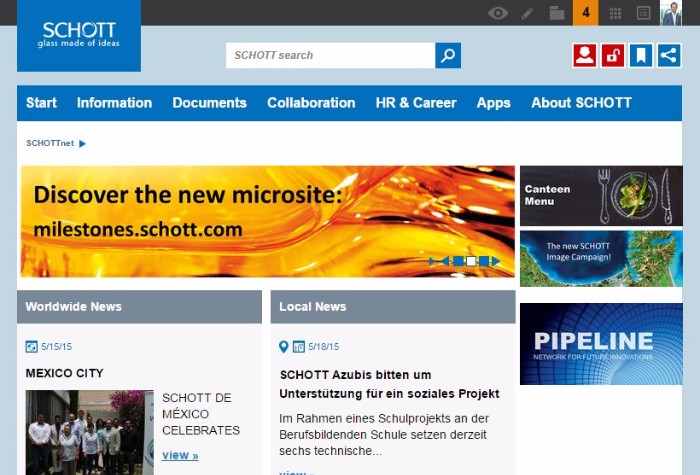This screenshot has height=475, width=700.
Task: Open the orange notifications badge showing 4
Action: (586, 12)
